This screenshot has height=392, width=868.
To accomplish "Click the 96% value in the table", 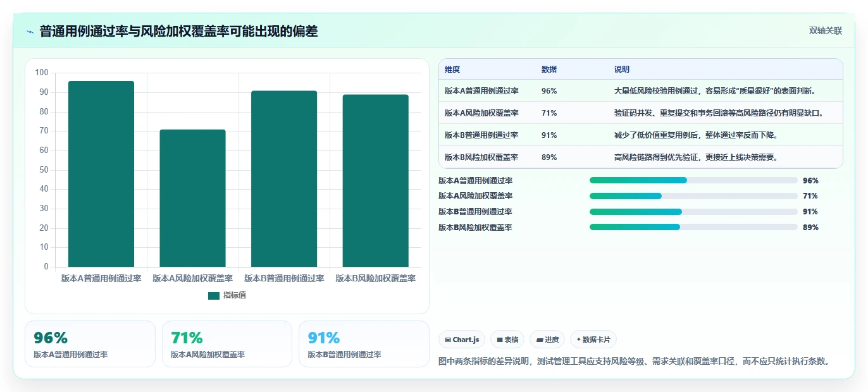I will 549,91.
